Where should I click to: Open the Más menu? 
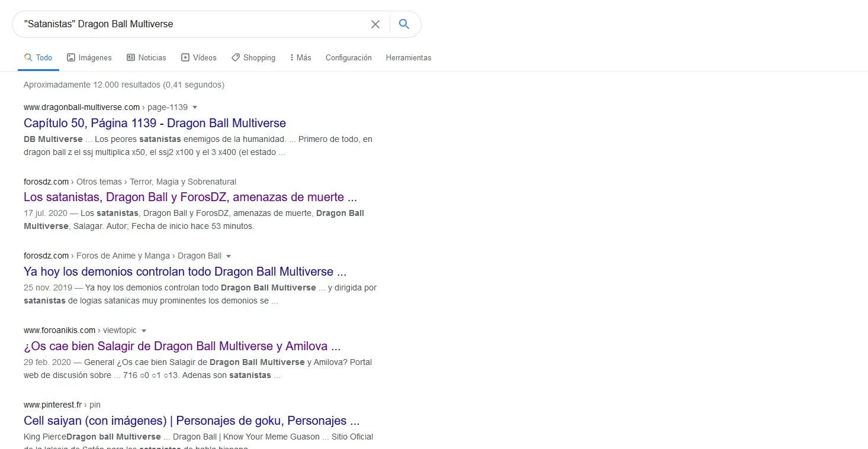pyautogui.click(x=300, y=57)
